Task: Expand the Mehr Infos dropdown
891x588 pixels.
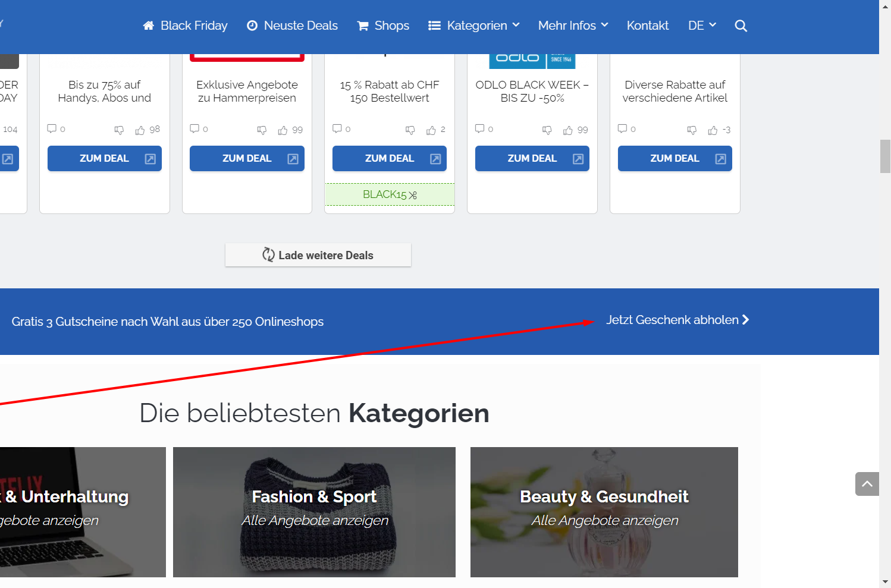Action: coord(573,26)
